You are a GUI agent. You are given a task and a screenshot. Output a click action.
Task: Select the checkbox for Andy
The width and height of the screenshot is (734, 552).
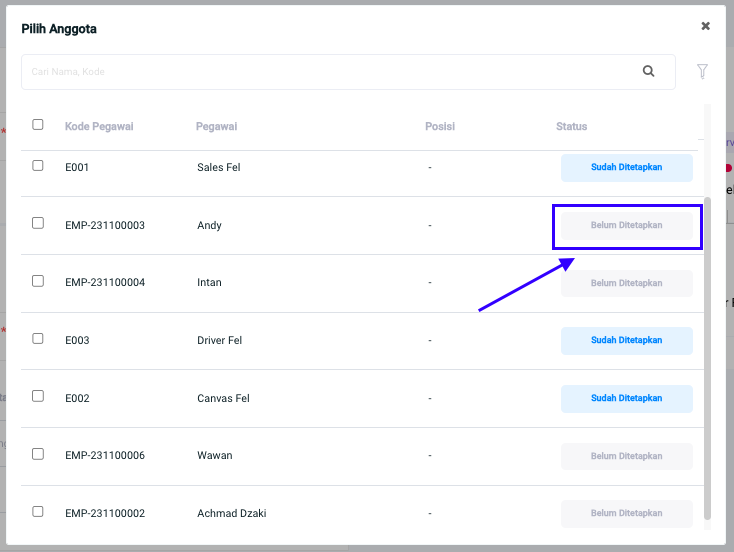[38, 224]
